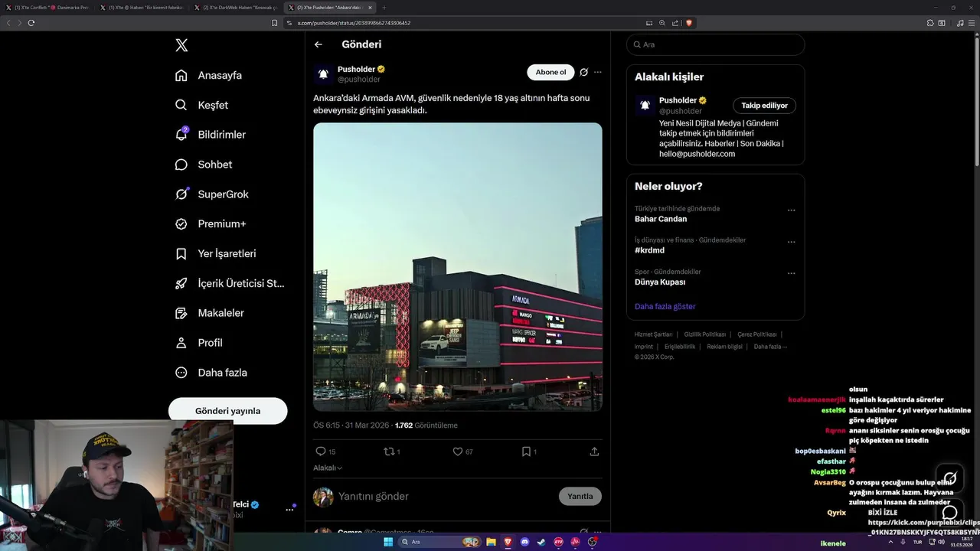Screen dimensions: 980x551
Task: Go to Profil page
Action: click(x=199, y=343)
